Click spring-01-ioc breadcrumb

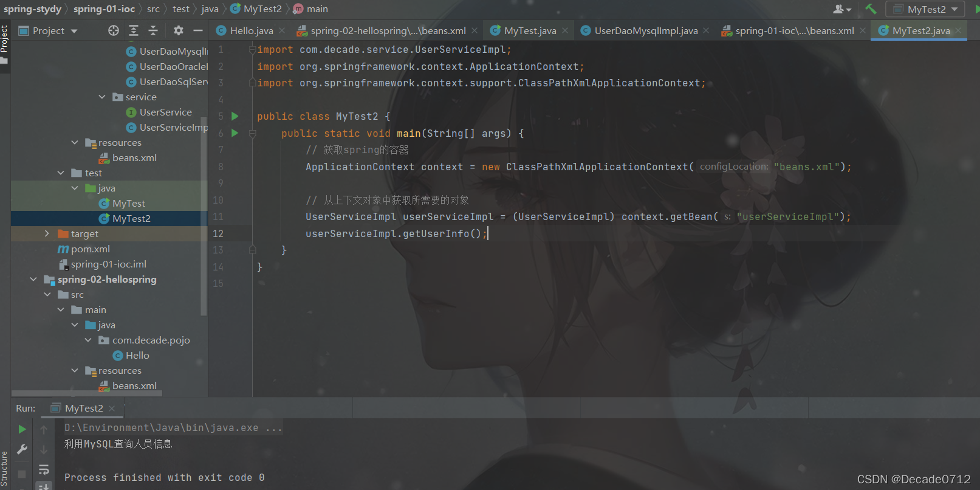(104, 9)
